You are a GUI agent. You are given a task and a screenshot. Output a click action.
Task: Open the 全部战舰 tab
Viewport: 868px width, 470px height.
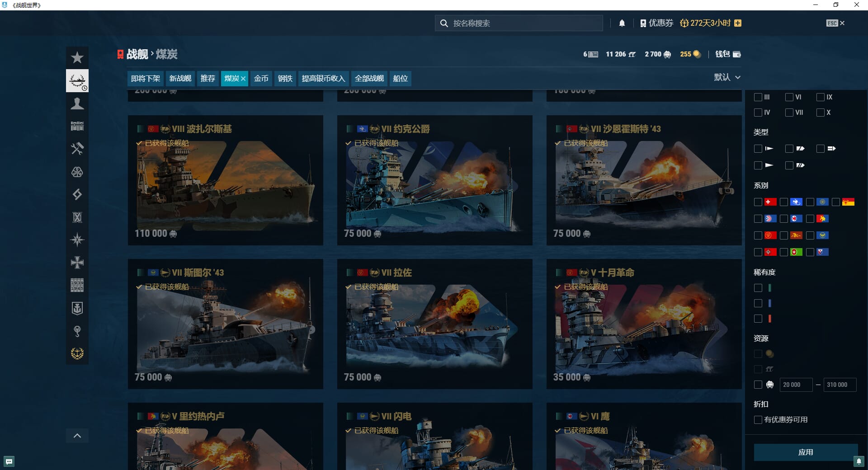(x=369, y=79)
